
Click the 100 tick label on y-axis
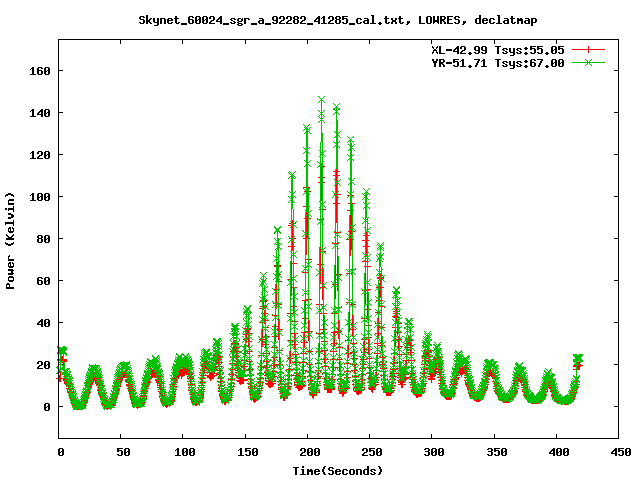point(40,197)
